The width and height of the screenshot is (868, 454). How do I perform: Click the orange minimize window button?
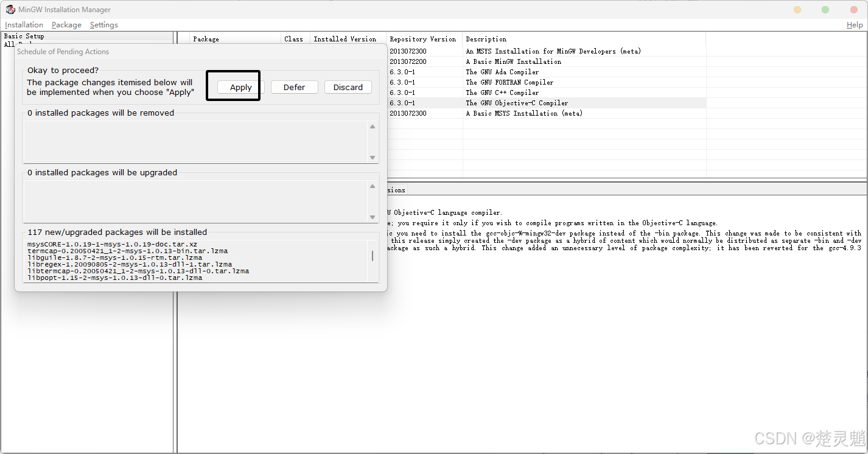(x=797, y=10)
